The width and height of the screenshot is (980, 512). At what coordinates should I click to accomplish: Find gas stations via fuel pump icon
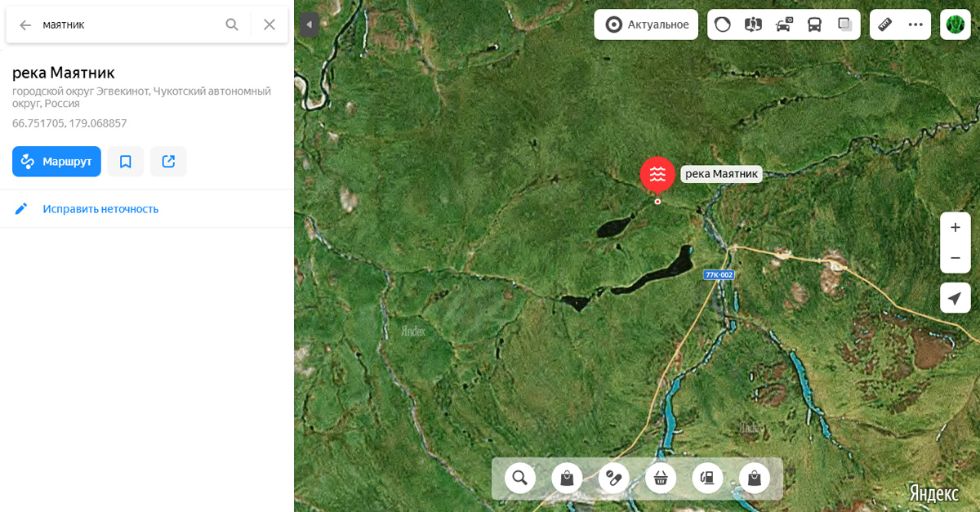click(707, 478)
